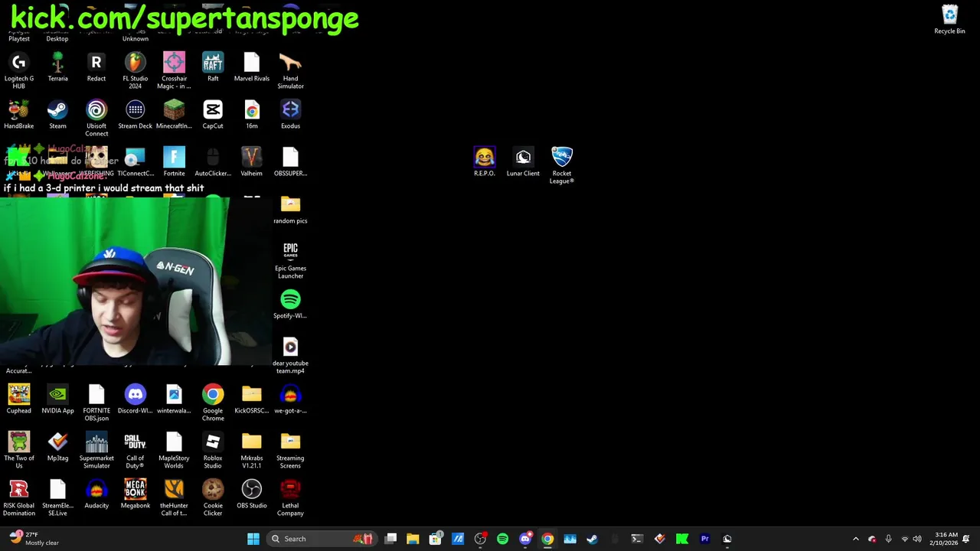Open Terraria desktop shortcut
This screenshot has width=980, height=551.
(x=57, y=67)
